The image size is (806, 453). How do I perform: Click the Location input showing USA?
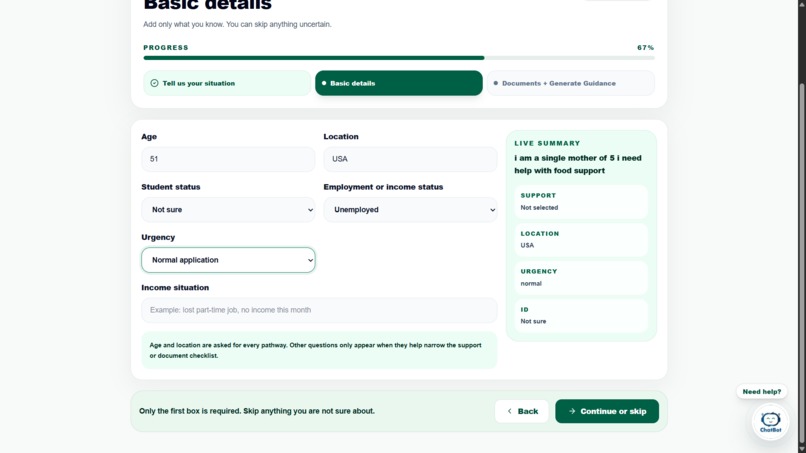[410, 159]
